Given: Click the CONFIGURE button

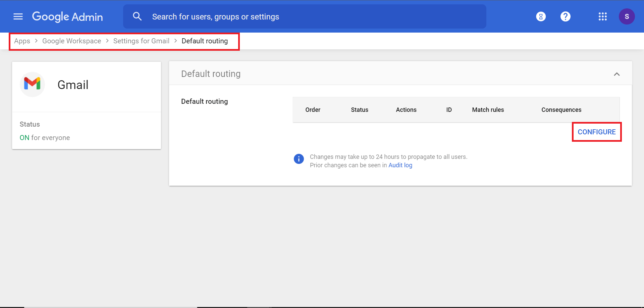Looking at the screenshot, I should coord(597,132).
